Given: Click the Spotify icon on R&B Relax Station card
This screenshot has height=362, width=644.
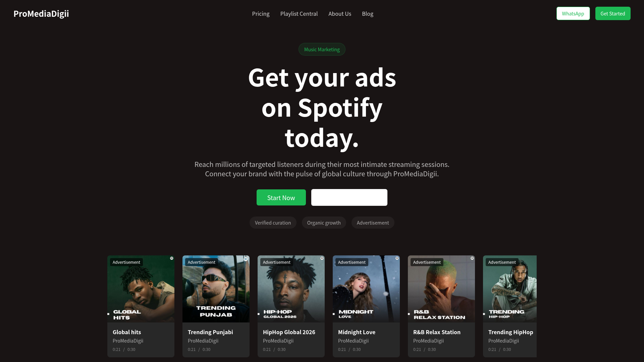Looking at the screenshot, I should coord(472,258).
